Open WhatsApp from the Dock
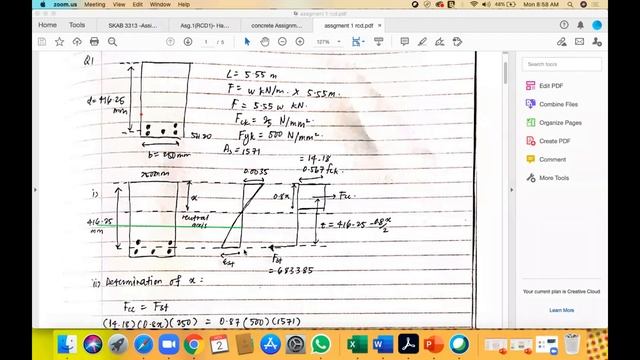 (321, 344)
